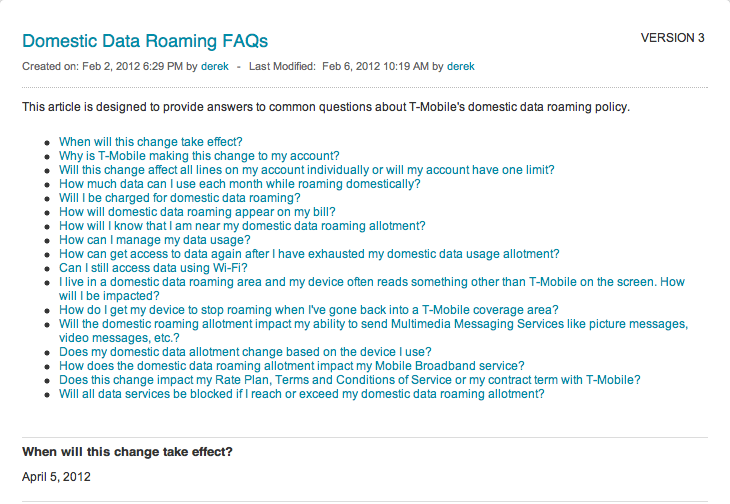Open the Multimedia Messaging Services impact question
The width and height of the screenshot is (730, 504).
click(x=373, y=324)
